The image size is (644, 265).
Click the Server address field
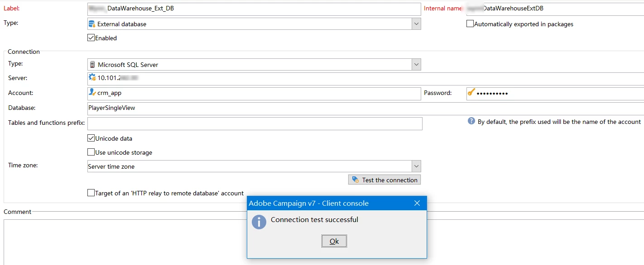click(365, 78)
